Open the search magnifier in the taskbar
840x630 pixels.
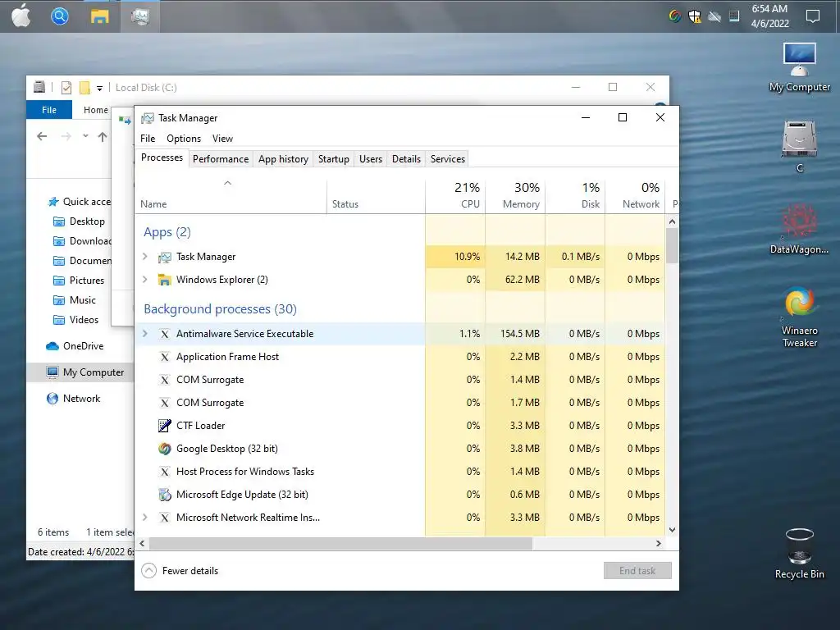pyautogui.click(x=60, y=16)
